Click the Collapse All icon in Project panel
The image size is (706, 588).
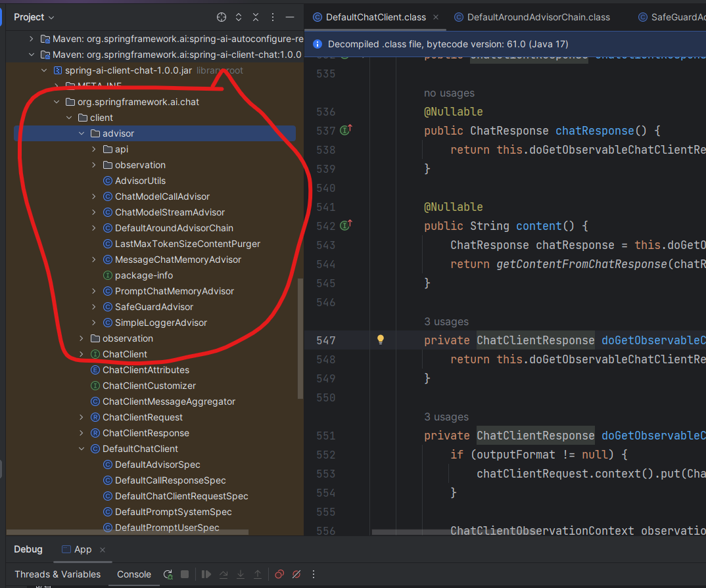coord(256,17)
